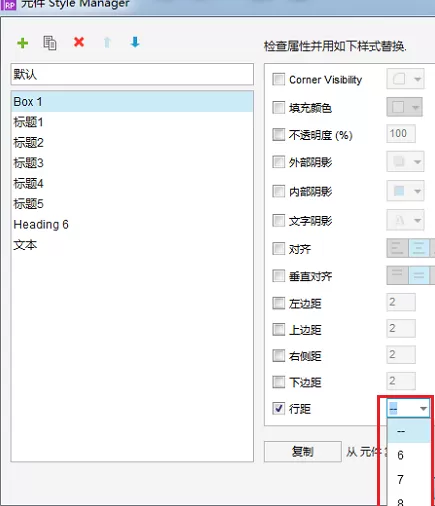The height and width of the screenshot is (506, 435).
Task: Select 标题5 in style list
Action: pos(132,204)
